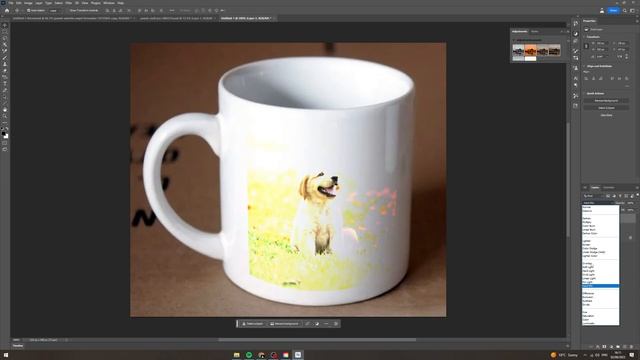This screenshot has width=640, height=360.
Task: Delete layer with Layers trash icon
Action: coord(631,347)
